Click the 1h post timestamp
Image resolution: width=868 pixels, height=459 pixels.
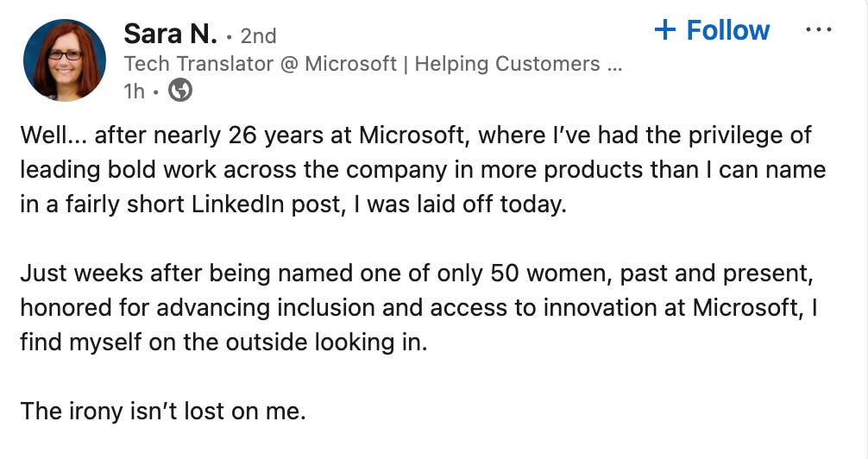click(x=135, y=91)
